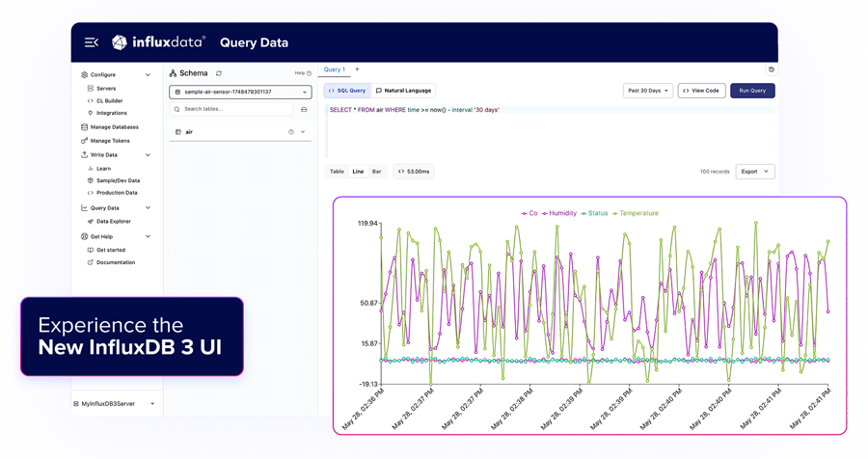Click the 53.00ms query time badge
The width and height of the screenshot is (868, 459).
pyautogui.click(x=414, y=172)
